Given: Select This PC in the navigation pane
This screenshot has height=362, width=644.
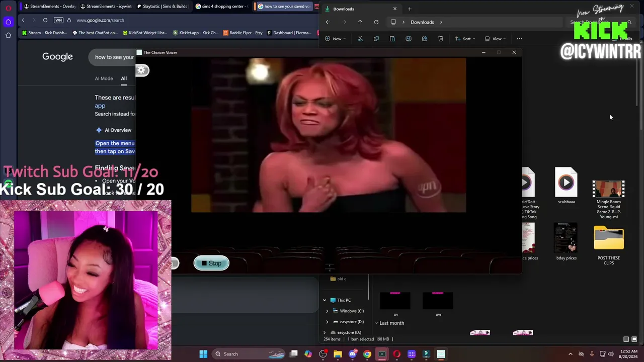Looking at the screenshot, I should coord(344,300).
